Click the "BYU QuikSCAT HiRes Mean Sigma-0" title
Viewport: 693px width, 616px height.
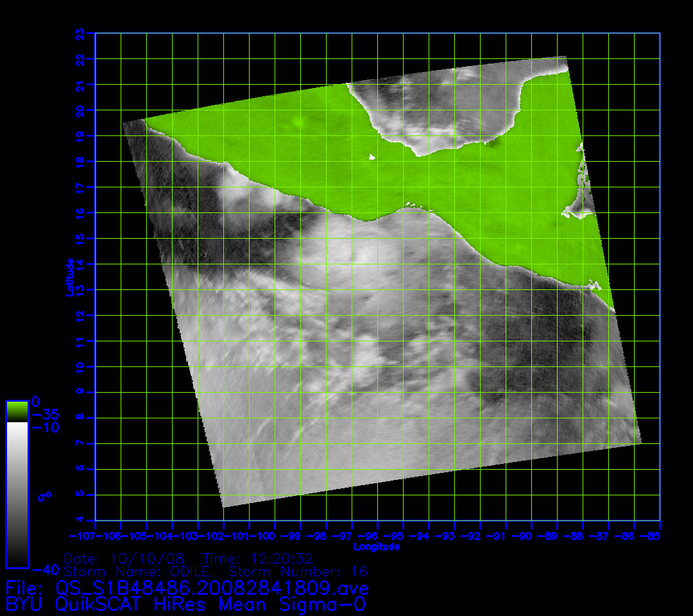(186, 604)
